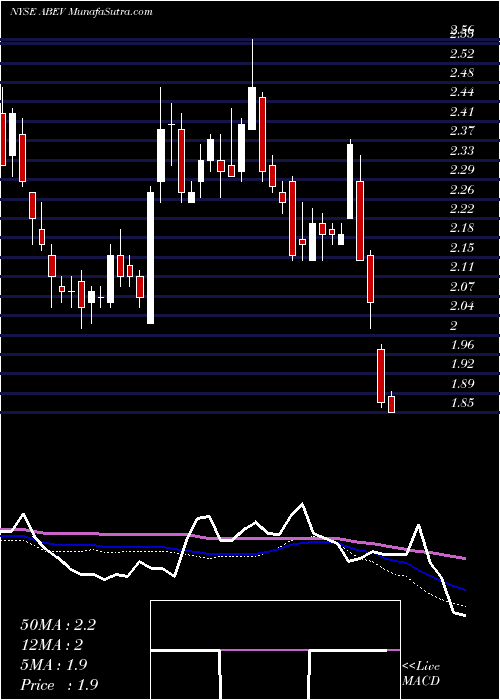The width and height of the screenshot is (500, 700).
Task: Click the 12MA : 2 readout
Action: coord(53,645)
